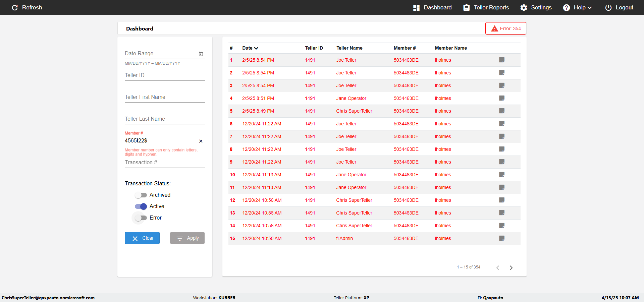This screenshot has width=644, height=302.
Task: Focus the Transaction # input field
Action: click(x=165, y=163)
